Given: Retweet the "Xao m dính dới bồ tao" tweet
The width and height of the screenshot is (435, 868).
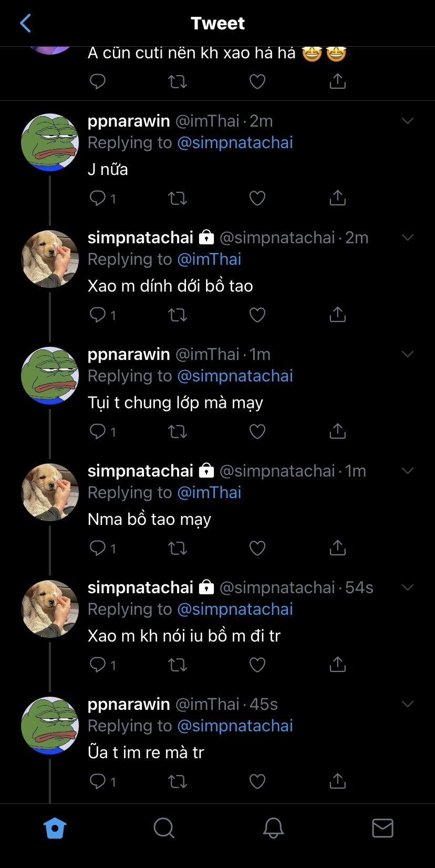Looking at the screenshot, I should point(177,315).
